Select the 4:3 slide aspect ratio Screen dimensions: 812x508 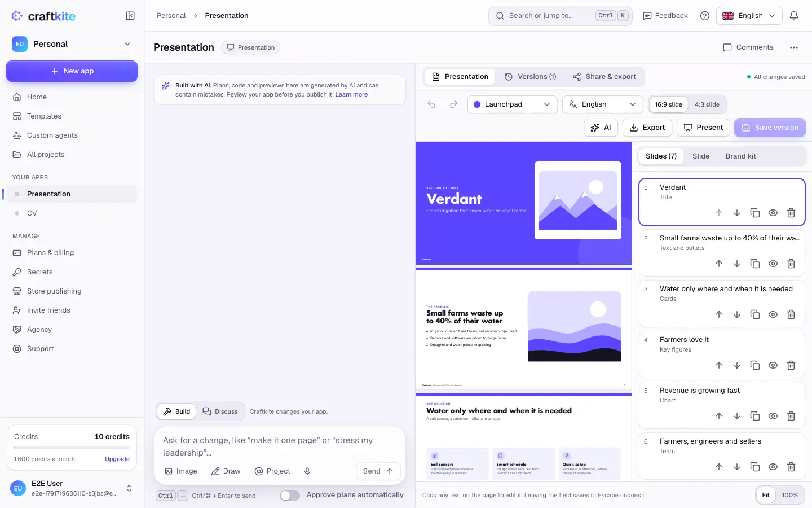(707, 104)
